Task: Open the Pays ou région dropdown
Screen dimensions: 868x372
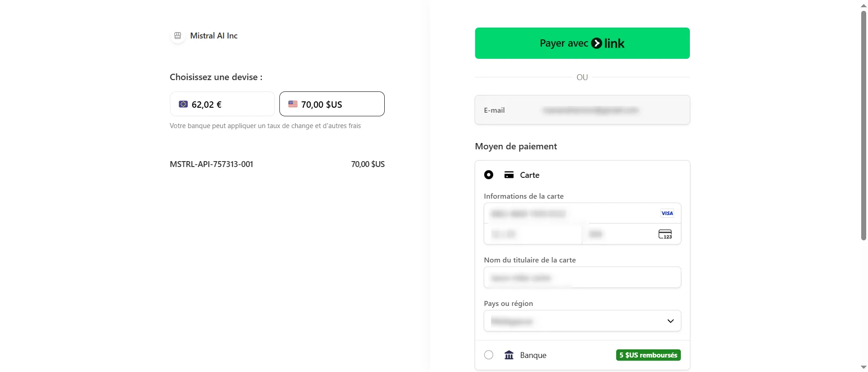Action: tap(582, 321)
